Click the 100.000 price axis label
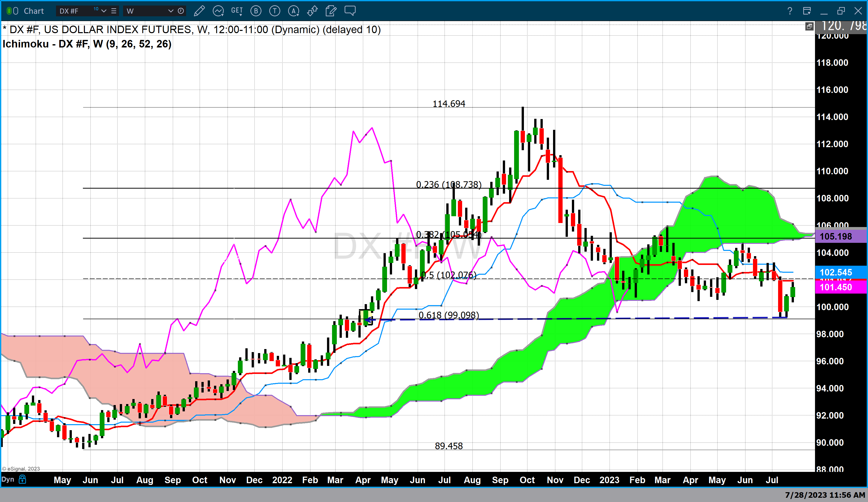868x502 pixels. coord(833,307)
